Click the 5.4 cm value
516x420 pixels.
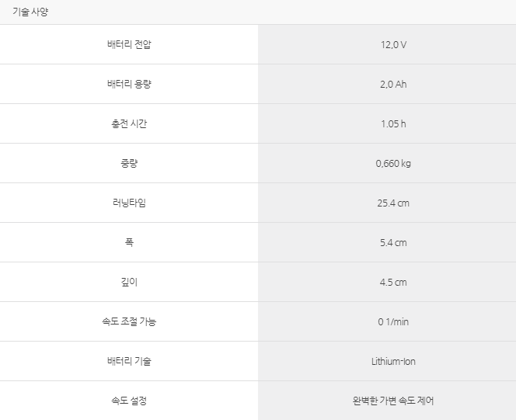point(393,243)
